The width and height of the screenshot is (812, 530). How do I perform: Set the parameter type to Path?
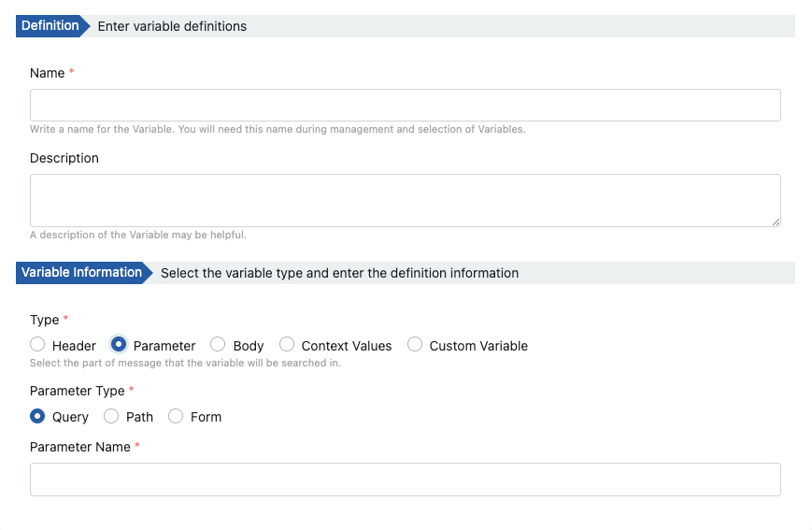tap(111, 416)
